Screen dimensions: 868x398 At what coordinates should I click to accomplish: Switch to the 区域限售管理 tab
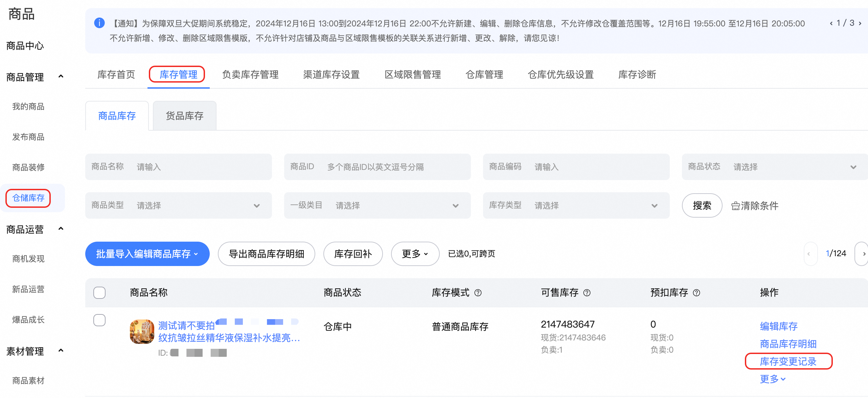(x=413, y=74)
